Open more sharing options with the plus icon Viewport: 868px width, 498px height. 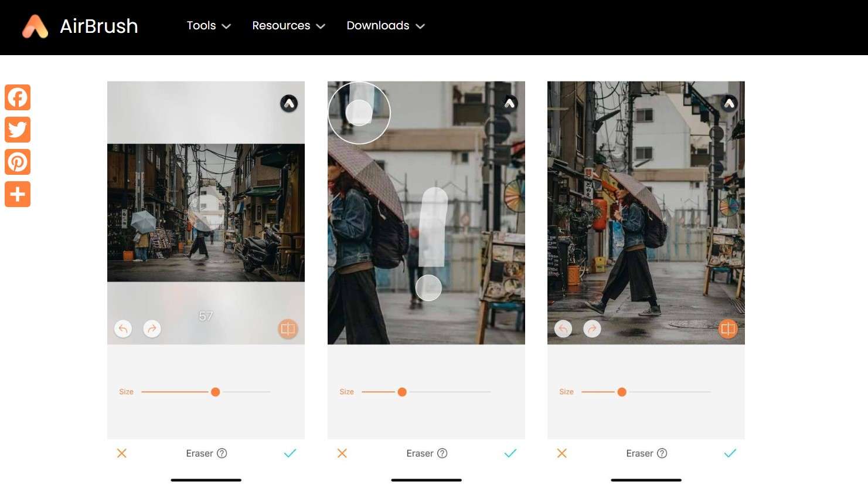point(18,194)
